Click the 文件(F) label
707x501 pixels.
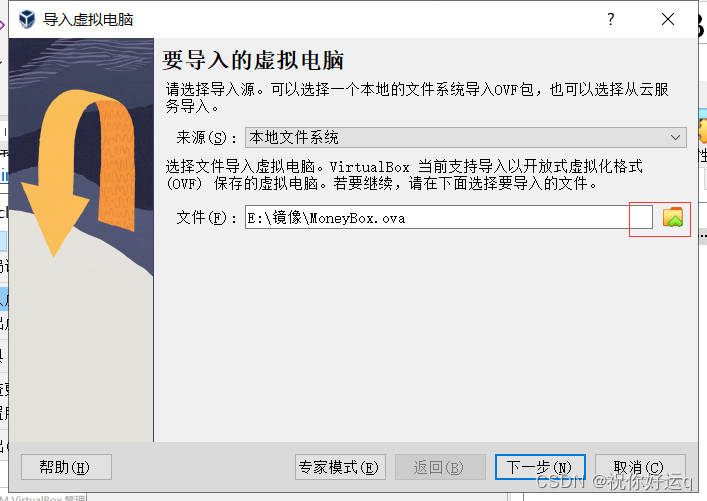207,218
